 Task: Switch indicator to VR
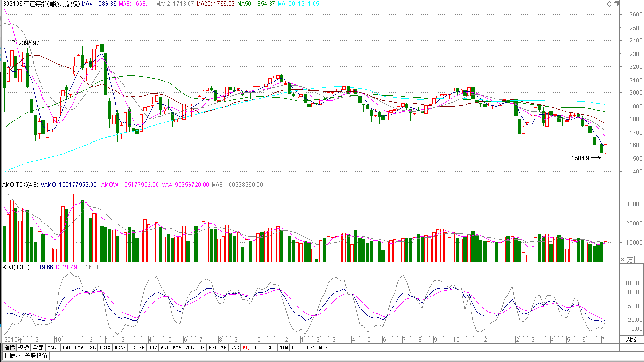pos(141,347)
